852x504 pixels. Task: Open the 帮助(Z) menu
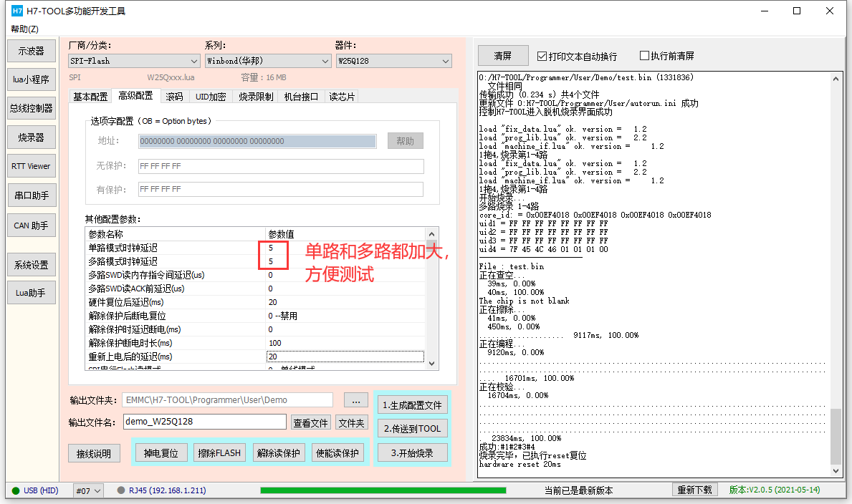[25, 29]
